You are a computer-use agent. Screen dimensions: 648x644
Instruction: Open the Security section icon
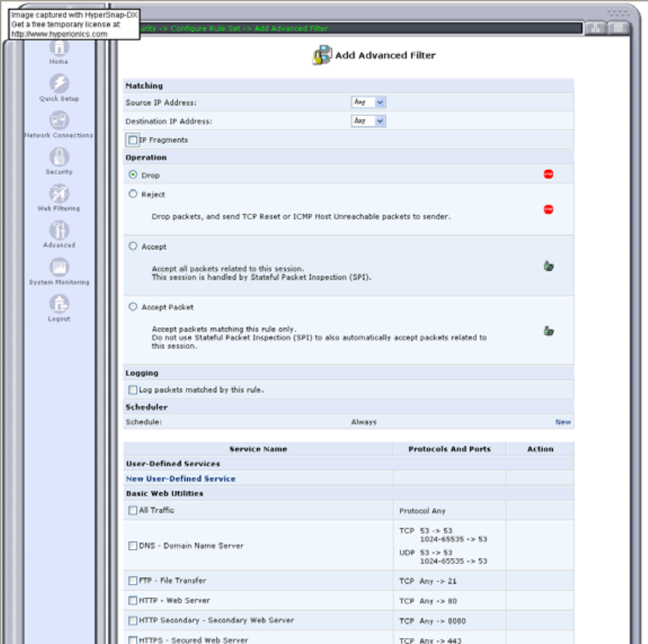click(x=59, y=157)
